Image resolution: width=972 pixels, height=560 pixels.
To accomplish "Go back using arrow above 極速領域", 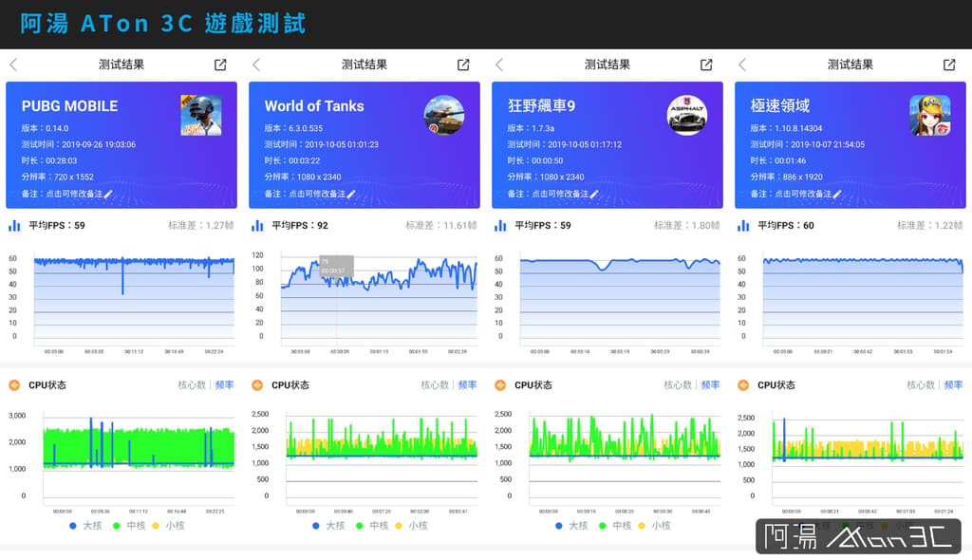I will tap(742, 65).
